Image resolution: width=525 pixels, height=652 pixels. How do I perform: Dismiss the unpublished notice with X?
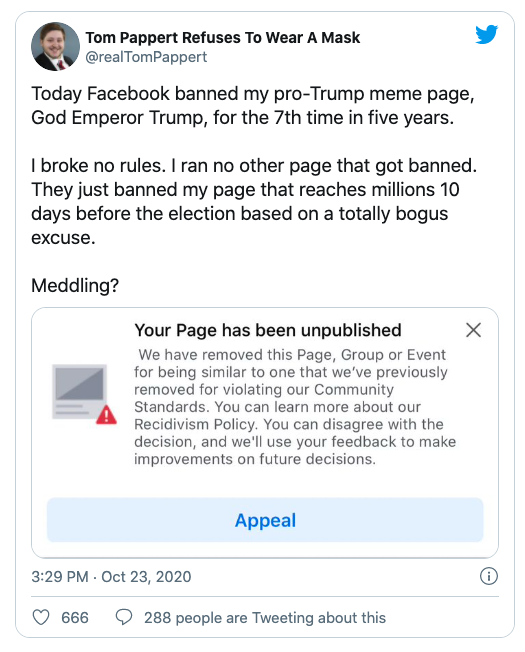coord(473,330)
